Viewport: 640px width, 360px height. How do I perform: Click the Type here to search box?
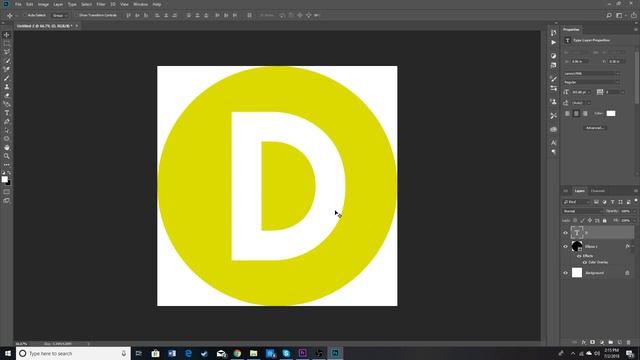point(73,353)
